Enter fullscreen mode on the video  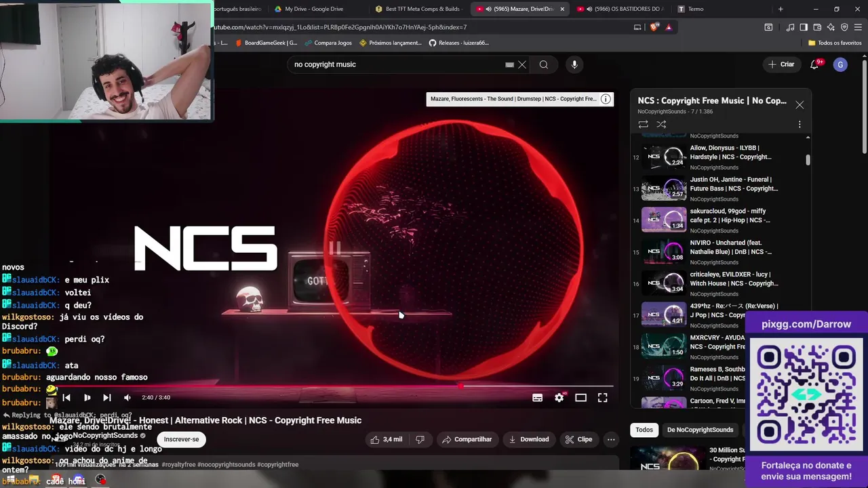[x=602, y=398]
